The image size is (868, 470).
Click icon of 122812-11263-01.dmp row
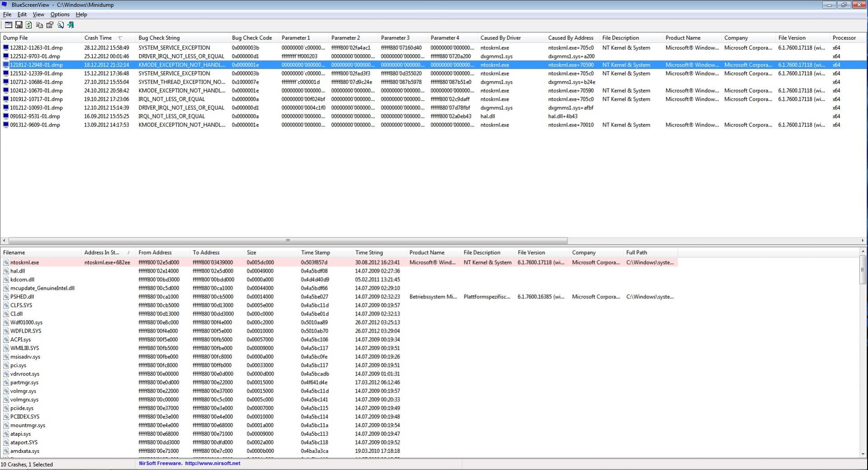(x=6, y=47)
